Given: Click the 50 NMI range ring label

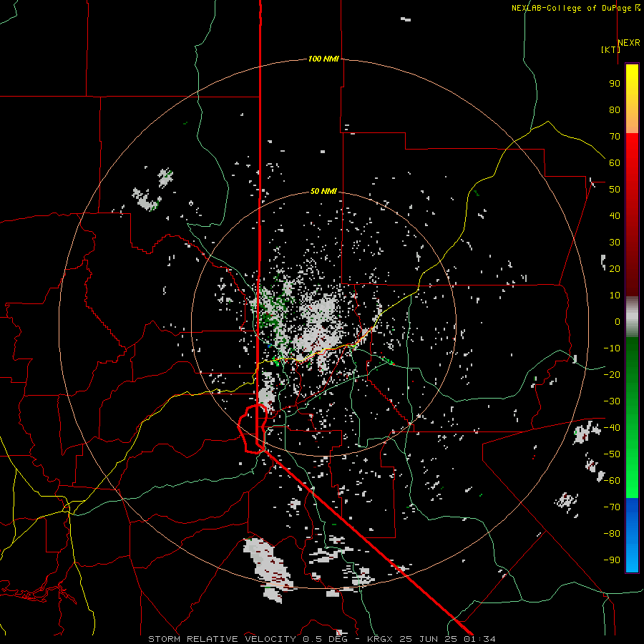Looking at the screenshot, I should click(x=323, y=191).
